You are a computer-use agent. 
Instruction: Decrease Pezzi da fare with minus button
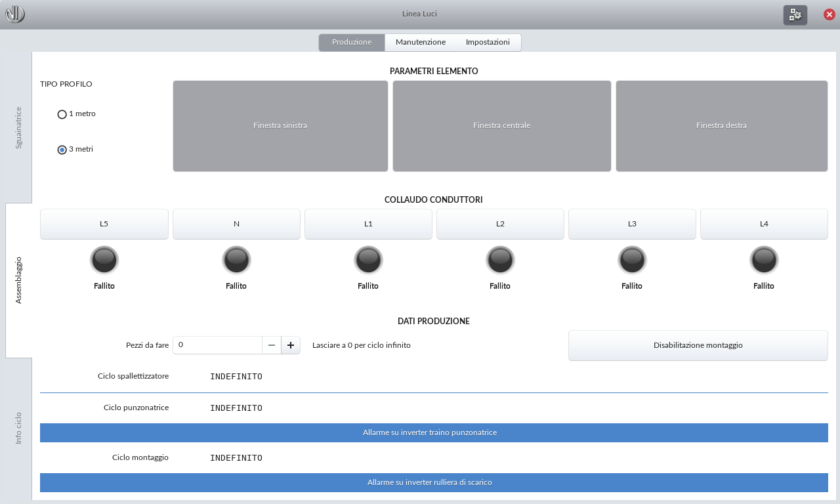pyautogui.click(x=272, y=345)
